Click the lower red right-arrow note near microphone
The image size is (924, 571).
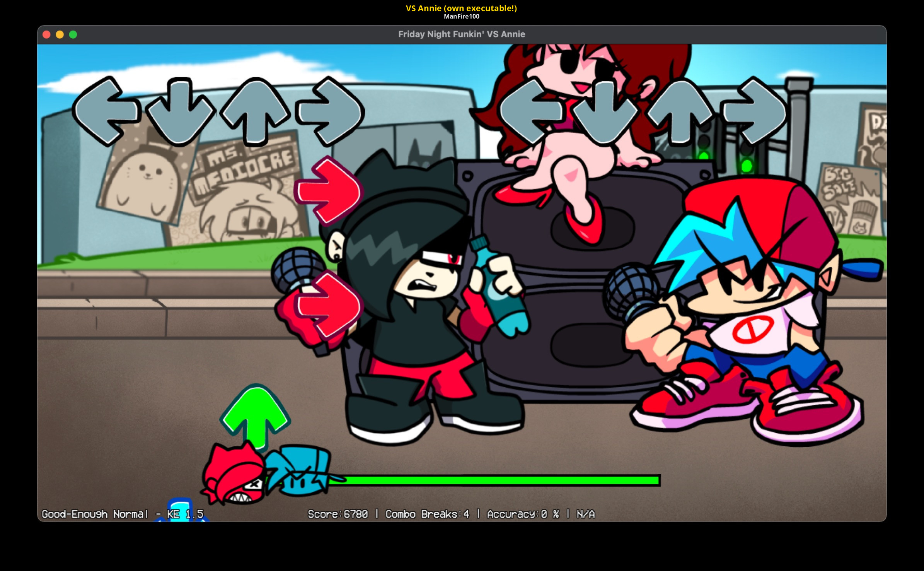pyautogui.click(x=328, y=306)
